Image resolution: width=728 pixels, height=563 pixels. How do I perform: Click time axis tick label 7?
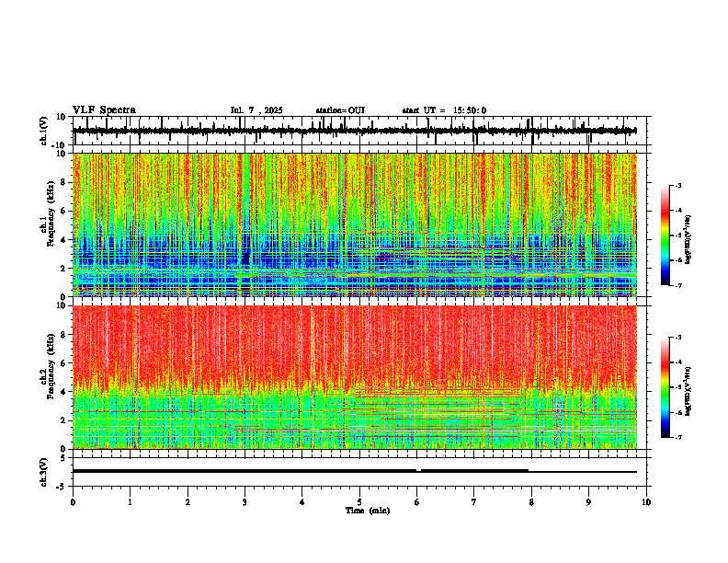474,502
